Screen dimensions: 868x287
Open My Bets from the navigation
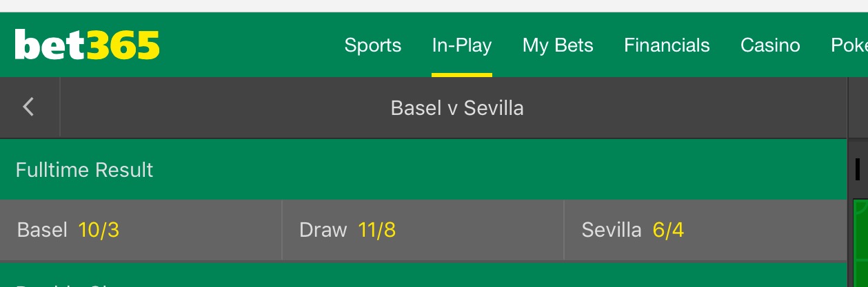tap(558, 45)
